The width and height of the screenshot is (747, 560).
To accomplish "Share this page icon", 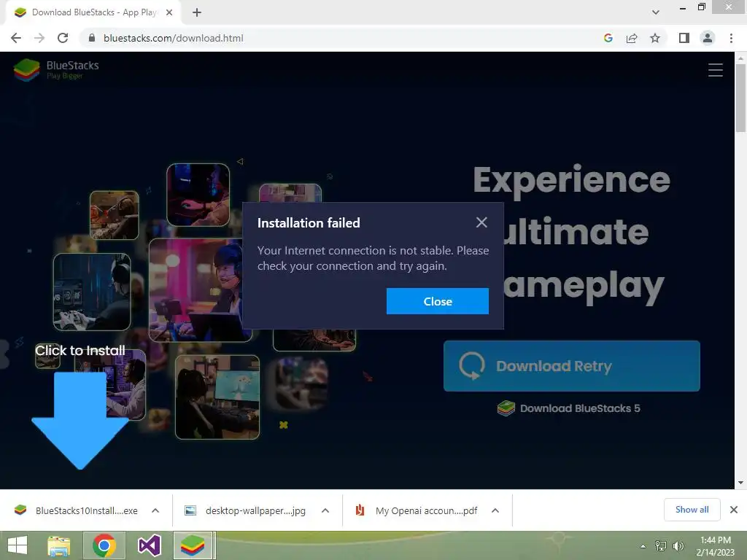I will click(632, 38).
